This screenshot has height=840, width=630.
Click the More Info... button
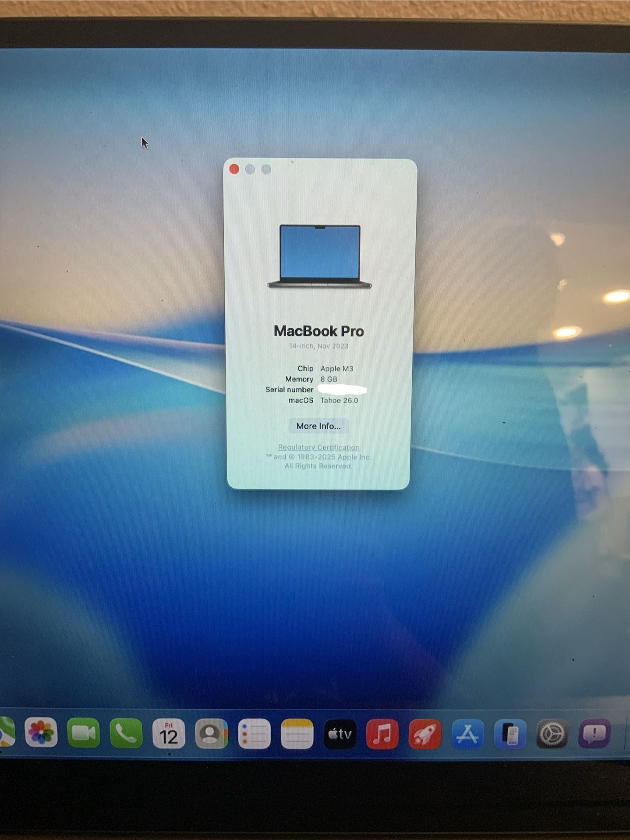pos(319,426)
